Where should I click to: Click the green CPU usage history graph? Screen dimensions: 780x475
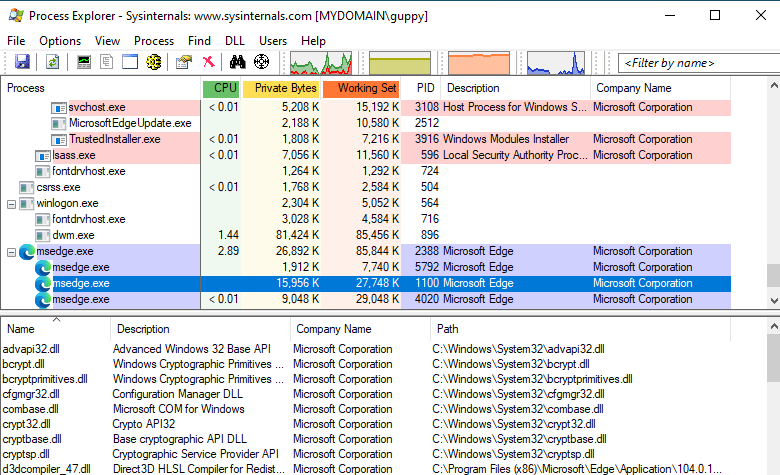321,63
